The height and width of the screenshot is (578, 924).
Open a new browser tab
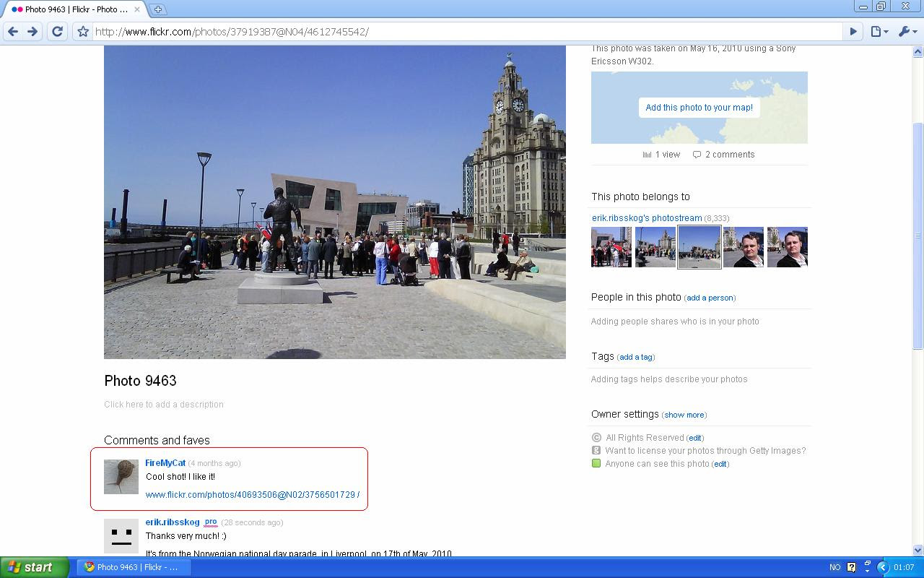[157, 9]
